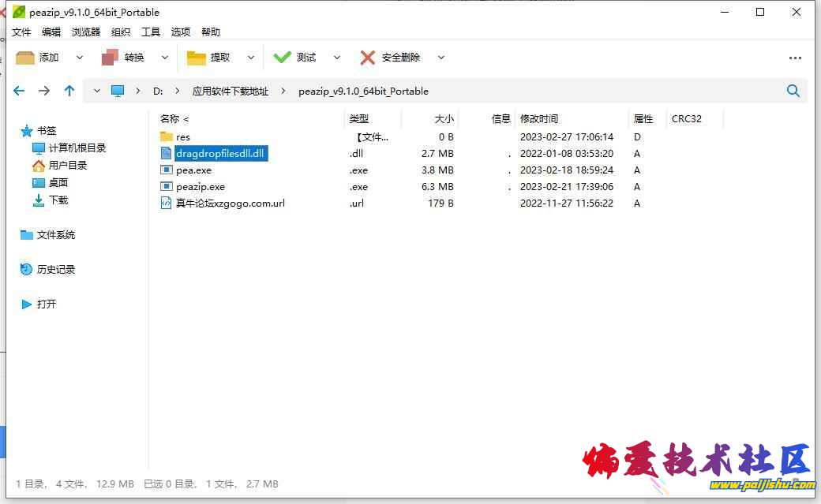
Task: Open the three-dot more options menu
Action: pos(795,58)
